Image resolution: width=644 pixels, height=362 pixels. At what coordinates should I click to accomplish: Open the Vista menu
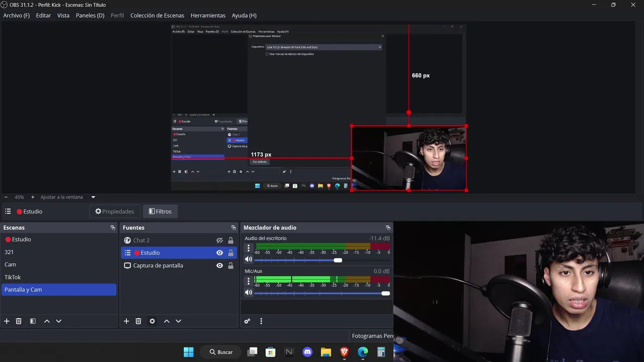click(x=63, y=16)
